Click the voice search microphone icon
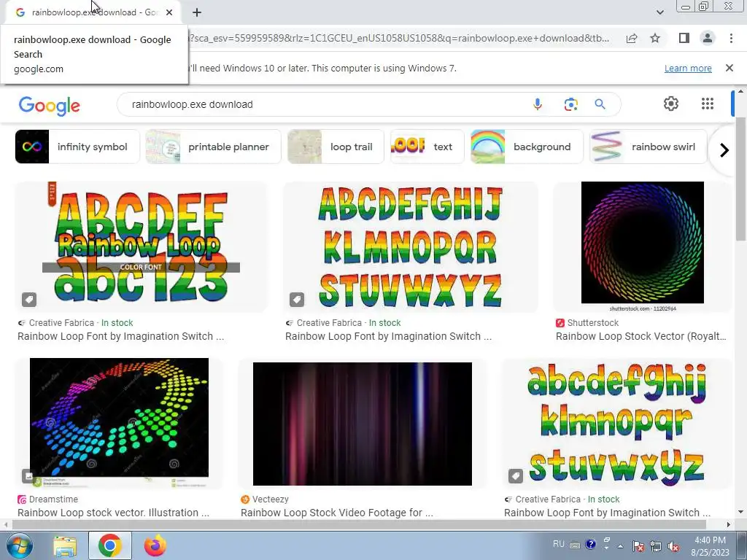 pyautogui.click(x=538, y=104)
